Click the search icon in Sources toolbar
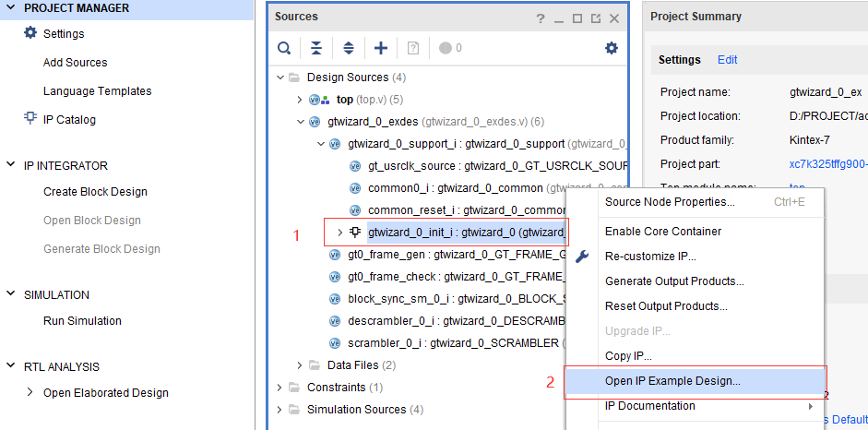 [284, 49]
